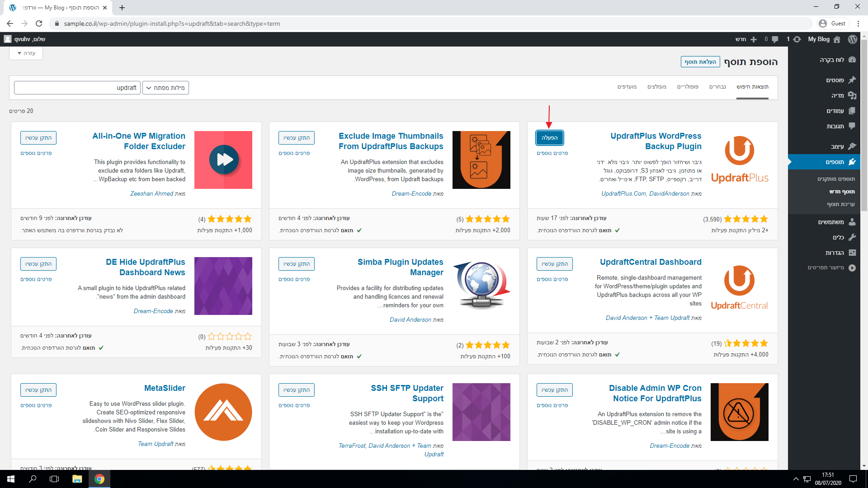Open Users (משתמשים) sidebar icon
This screenshot has width=868, height=488.
coord(852,222)
